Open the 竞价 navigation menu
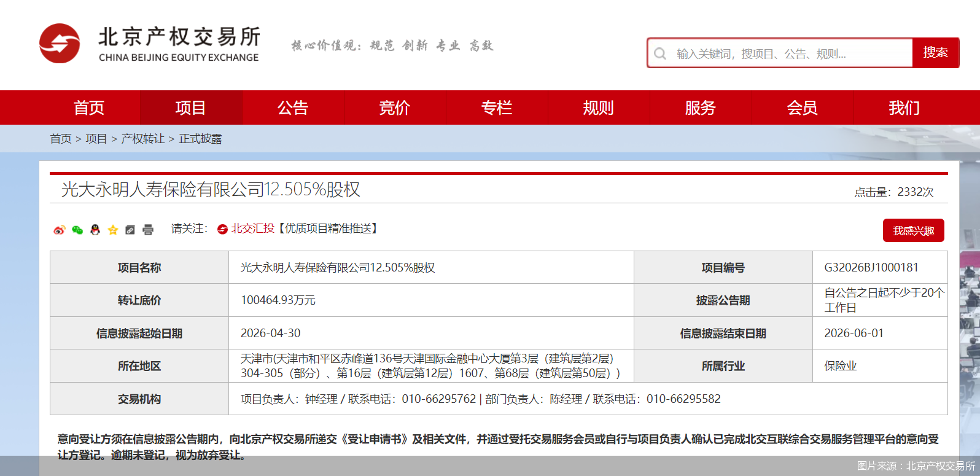The height and width of the screenshot is (476, 980). tap(395, 107)
